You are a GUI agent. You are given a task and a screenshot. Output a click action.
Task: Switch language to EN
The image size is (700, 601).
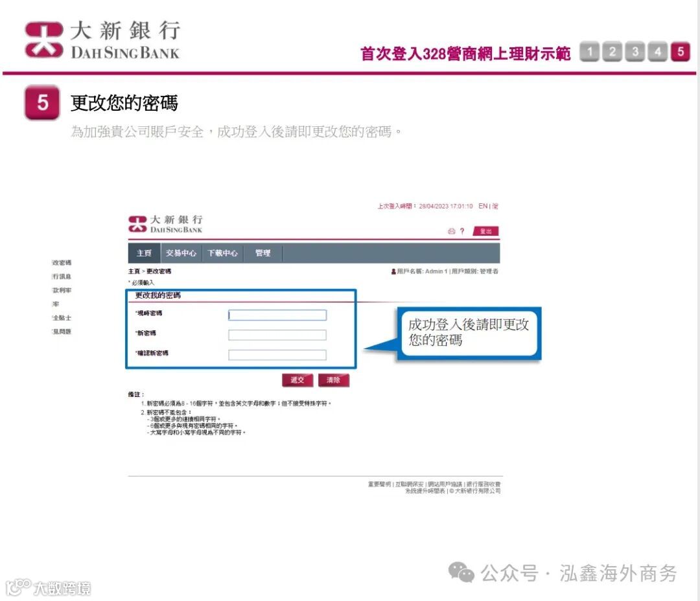[483, 206]
